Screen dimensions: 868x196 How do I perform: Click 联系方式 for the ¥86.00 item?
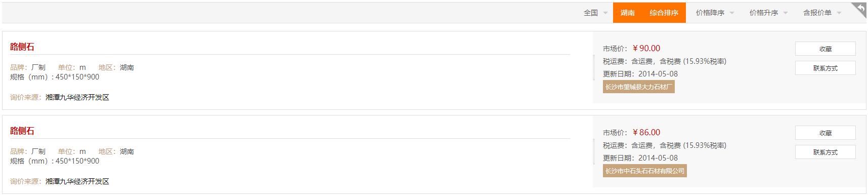point(826,152)
